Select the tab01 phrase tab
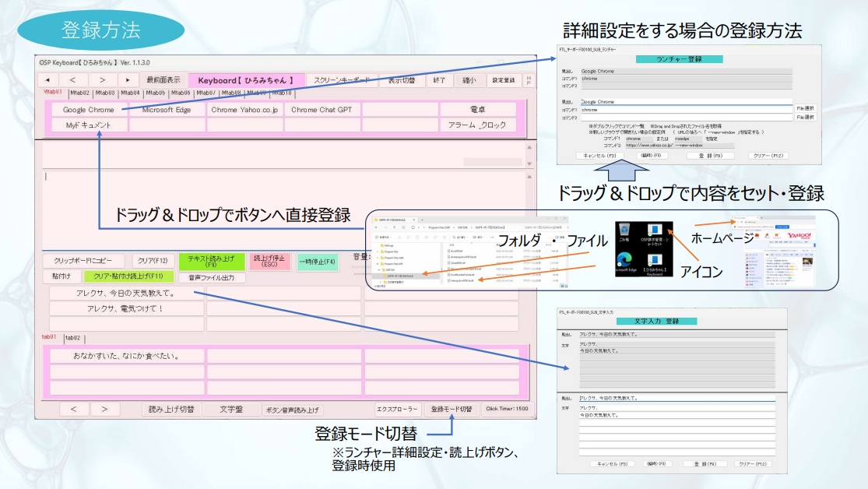 pyautogui.click(x=49, y=336)
